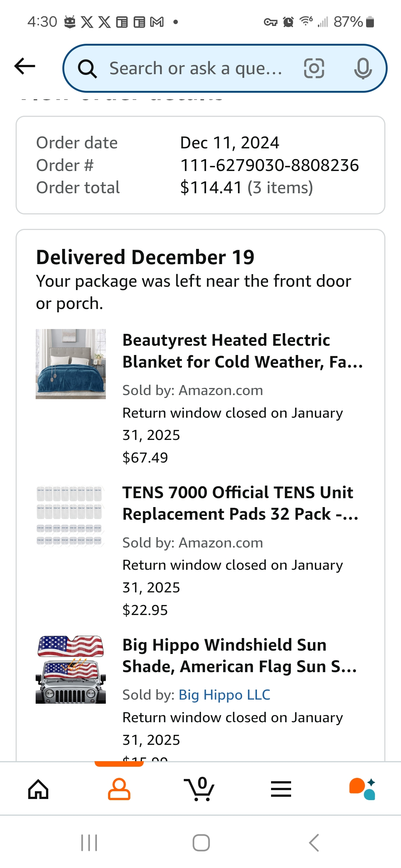Open Beautyrest Heated Electric Blanket title
The image size is (401, 868).
pyautogui.click(x=243, y=351)
